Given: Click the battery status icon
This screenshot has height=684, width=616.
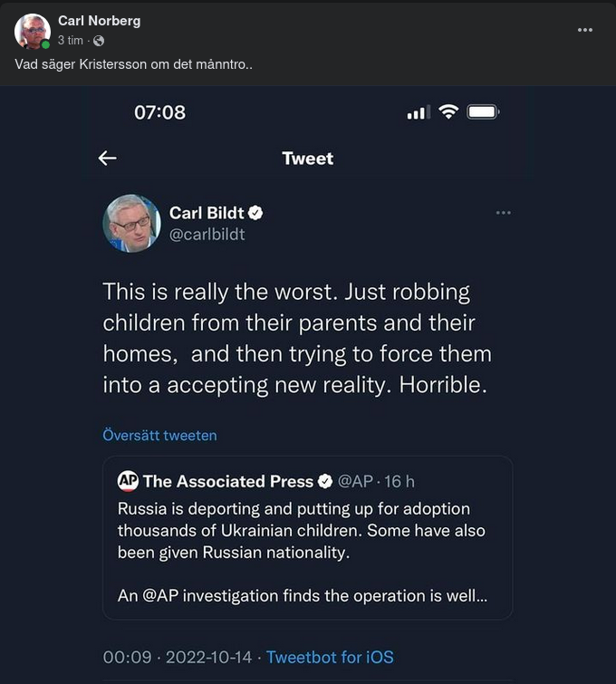Looking at the screenshot, I should (x=483, y=111).
